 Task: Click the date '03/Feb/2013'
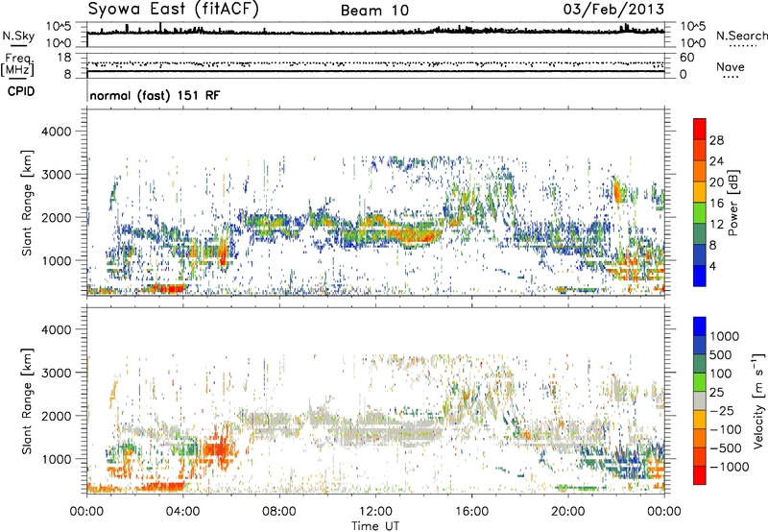coord(613,10)
